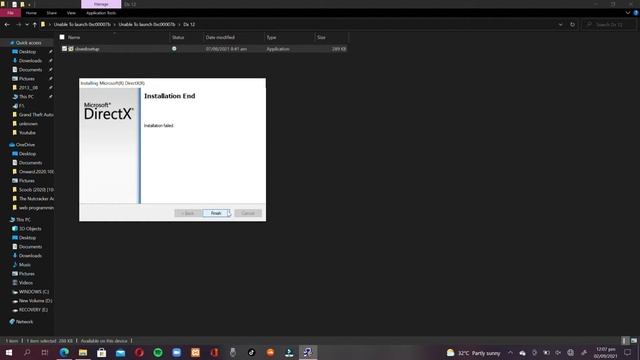Click the Finish button in DirectX installer
This screenshot has height=360, width=640.
[216, 213]
